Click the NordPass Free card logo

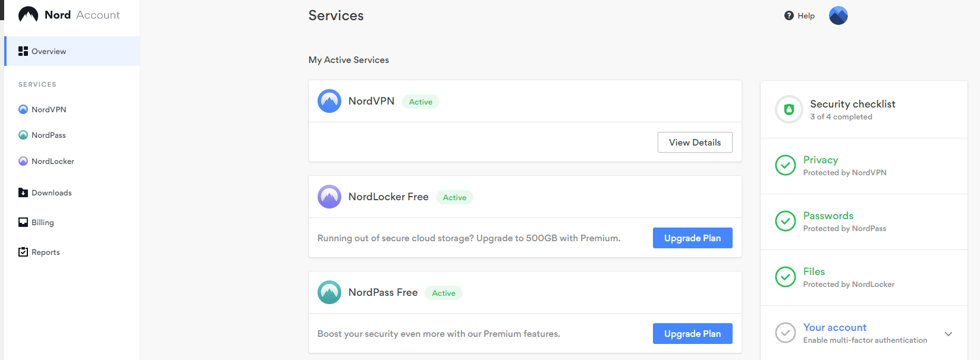329,292
